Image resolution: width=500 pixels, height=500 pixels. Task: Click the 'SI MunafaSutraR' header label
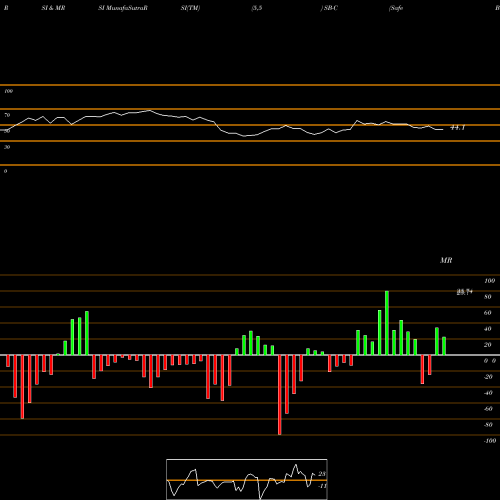(x=123, y=8)
